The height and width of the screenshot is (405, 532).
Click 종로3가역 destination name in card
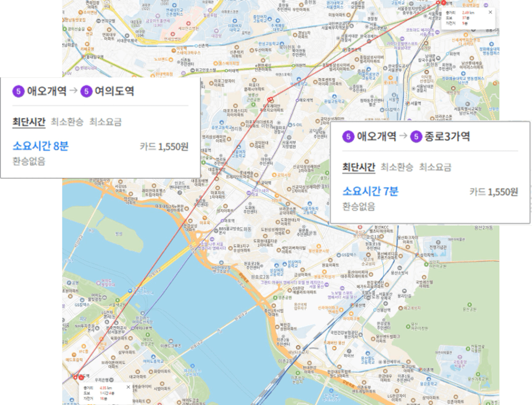(x=447, y=137)
